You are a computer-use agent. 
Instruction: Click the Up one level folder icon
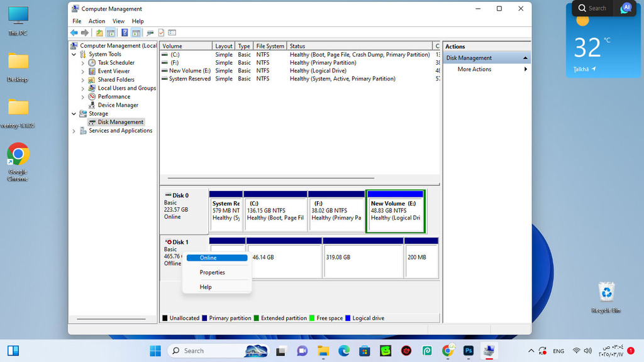99,33
